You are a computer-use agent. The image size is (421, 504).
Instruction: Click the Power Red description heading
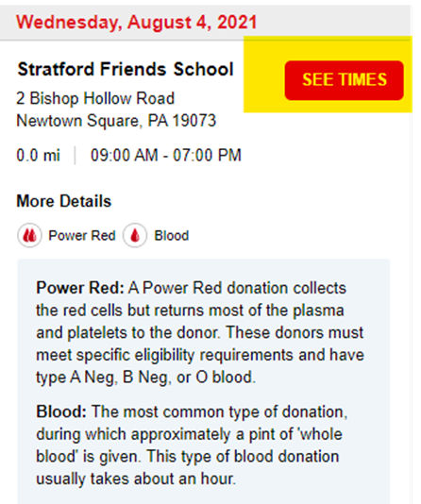[x=80, y=288]
